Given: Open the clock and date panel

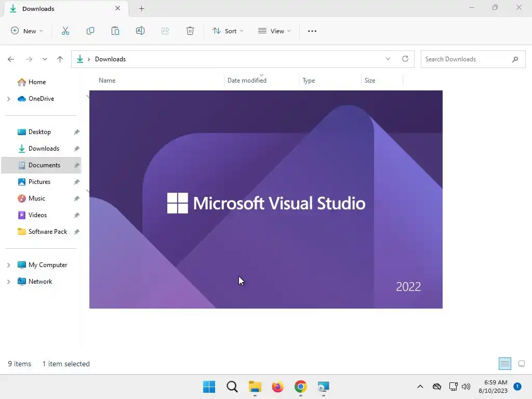Looking at the screenshot, I should [x=493, y=387].
